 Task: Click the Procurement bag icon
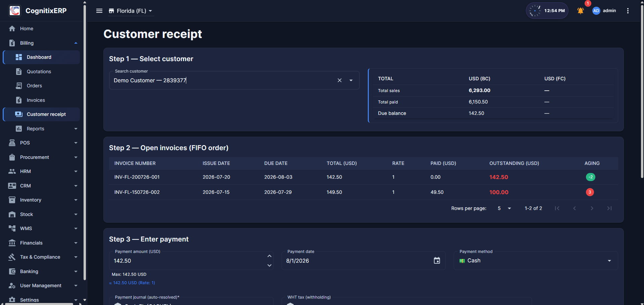[12, 157]
